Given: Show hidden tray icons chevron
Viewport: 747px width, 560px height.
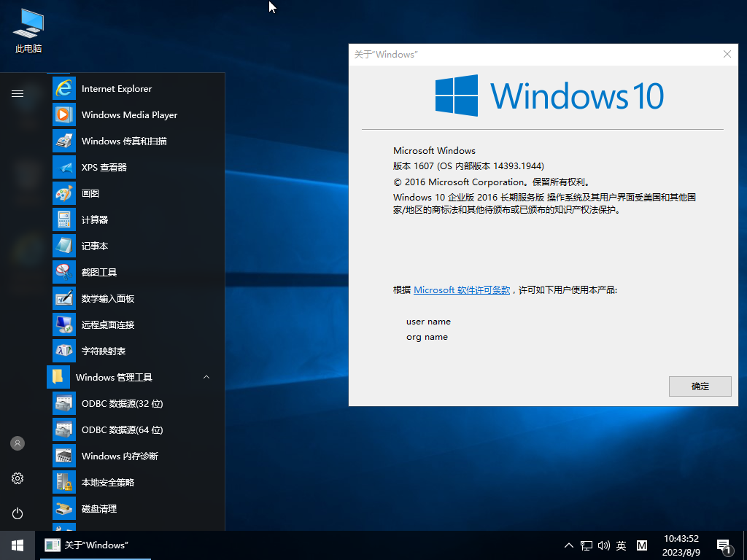Looking at the screenshot, I should (x=569, y=545).
